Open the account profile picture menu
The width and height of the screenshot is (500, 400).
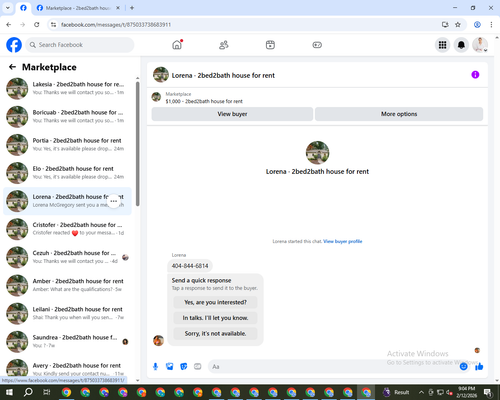click(480, 45)
